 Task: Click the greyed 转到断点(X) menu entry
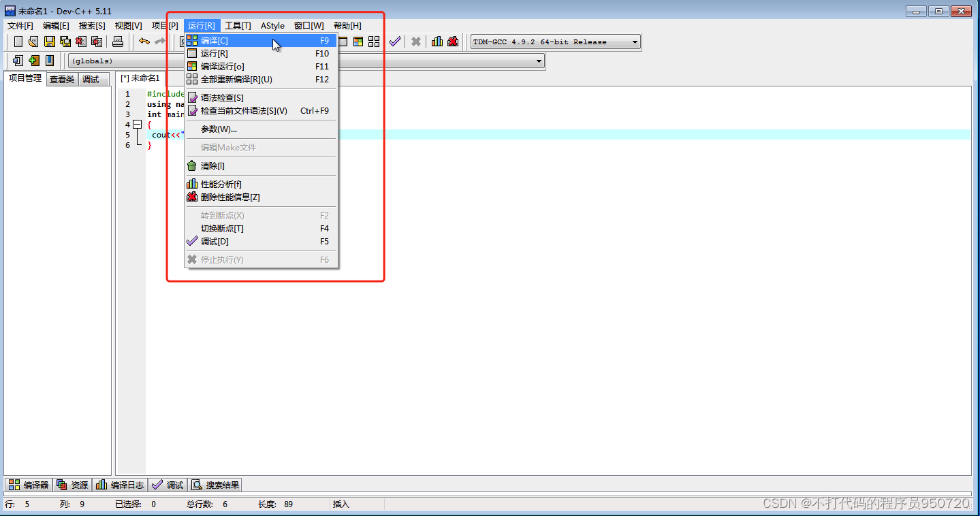point(262,215)
